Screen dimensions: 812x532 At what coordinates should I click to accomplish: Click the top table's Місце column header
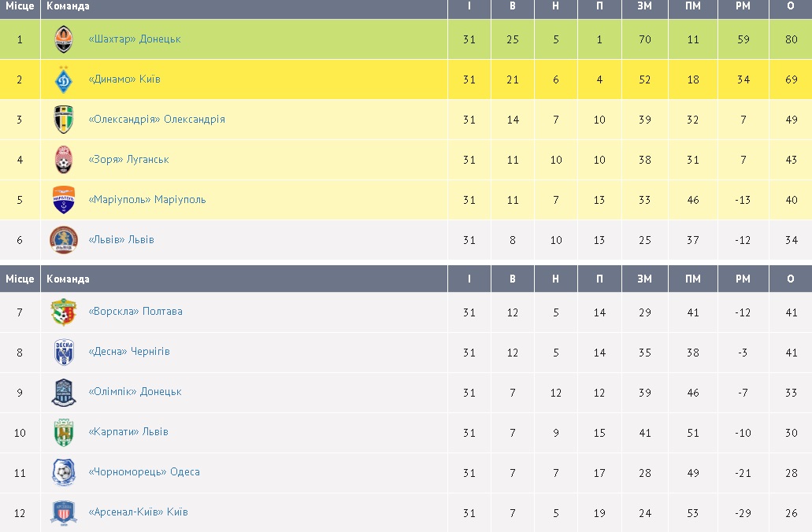coord(20,6)
